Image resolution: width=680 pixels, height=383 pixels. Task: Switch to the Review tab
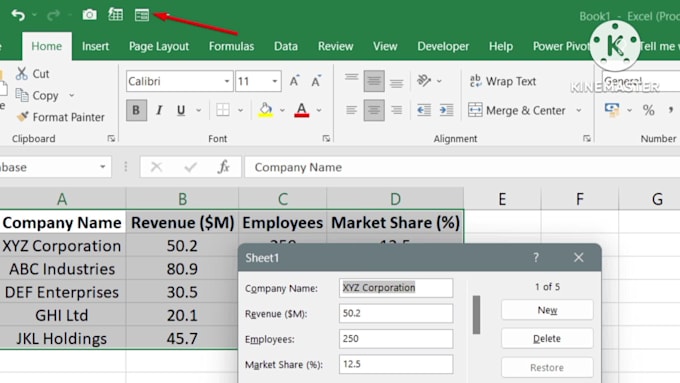tap(335, 46)
